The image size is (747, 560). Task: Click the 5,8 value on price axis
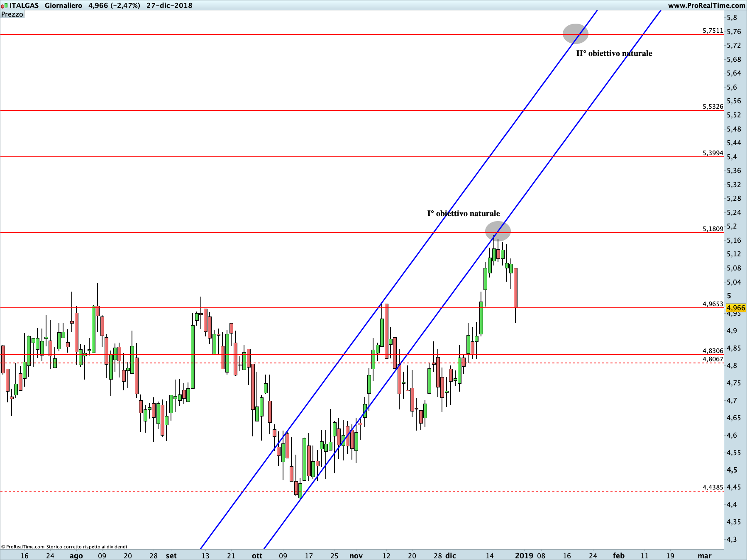point(732,17)
